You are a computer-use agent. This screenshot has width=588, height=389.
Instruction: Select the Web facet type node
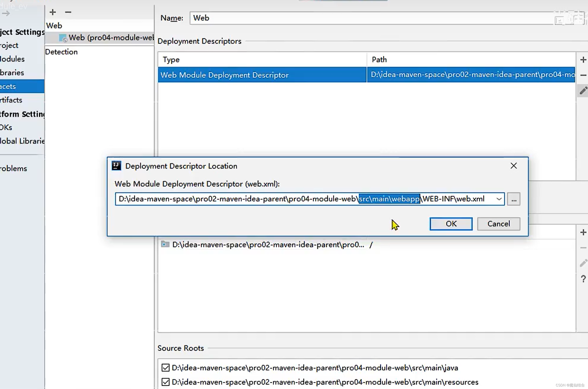pyautogui.click(x=54, y=26)
